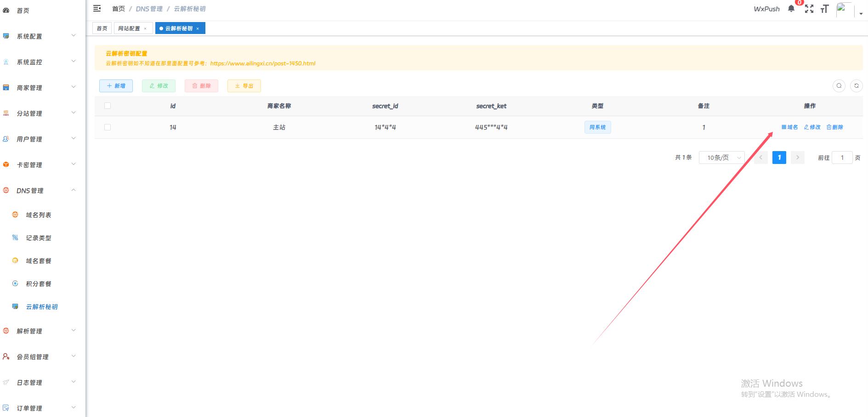868x417 pixels.
Task: Click the page number jump input field
Action: [842, 158]
